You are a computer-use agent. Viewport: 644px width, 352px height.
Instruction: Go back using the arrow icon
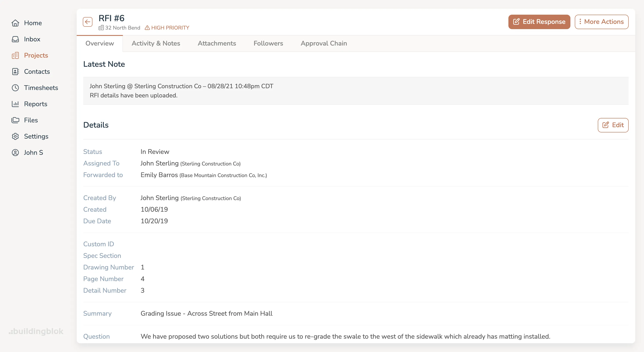pos(87,22)
